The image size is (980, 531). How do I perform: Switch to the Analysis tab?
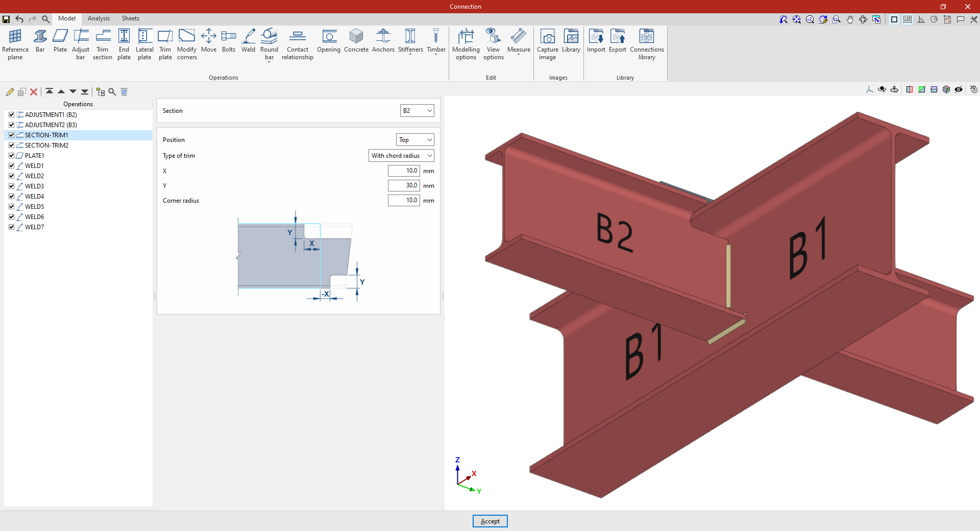[x=99, y=18]
